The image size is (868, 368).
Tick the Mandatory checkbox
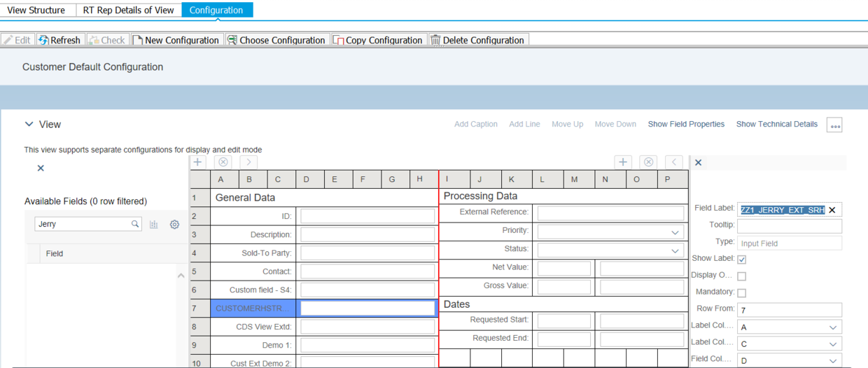click(742, 292)
